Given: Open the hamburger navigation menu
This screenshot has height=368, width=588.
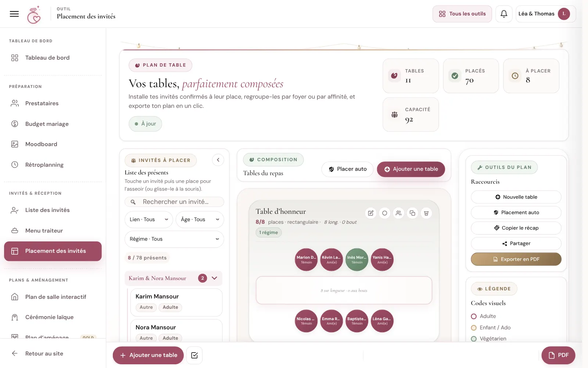Looking at the screenshot, I should pyautogui.click(x=14, y=14).
